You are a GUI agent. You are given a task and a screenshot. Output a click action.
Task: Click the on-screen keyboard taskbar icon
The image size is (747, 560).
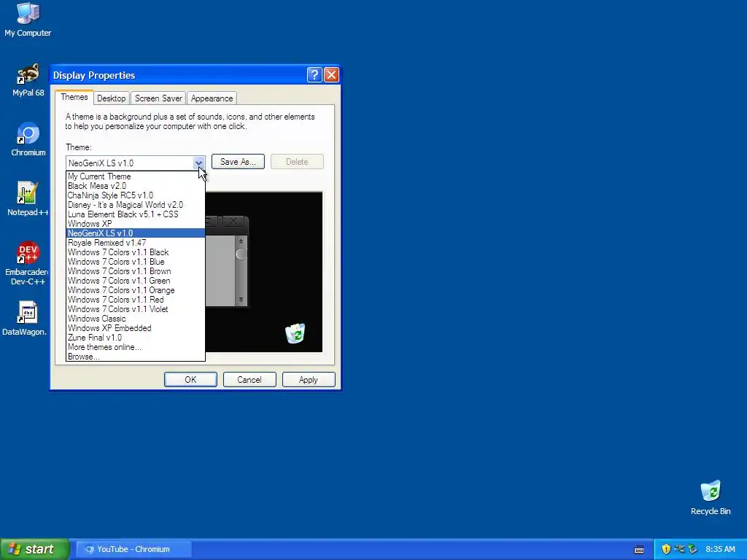[639, 550]
